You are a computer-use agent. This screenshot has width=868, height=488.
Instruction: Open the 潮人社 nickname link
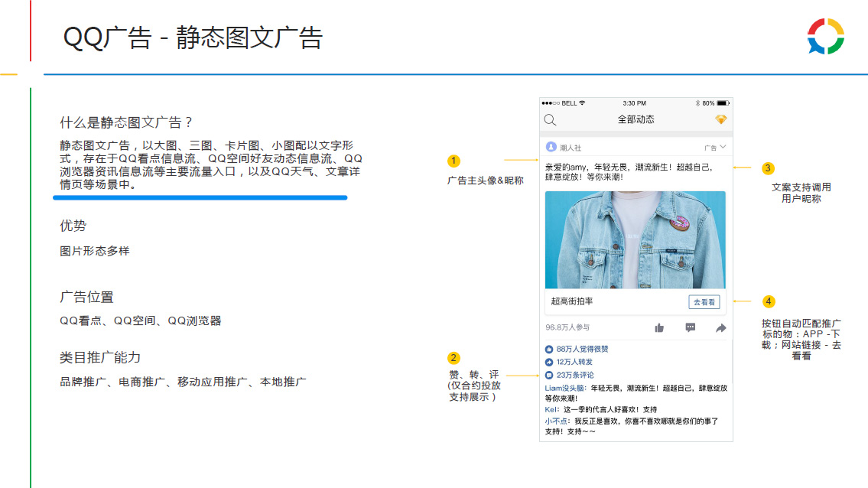point(571,148)
